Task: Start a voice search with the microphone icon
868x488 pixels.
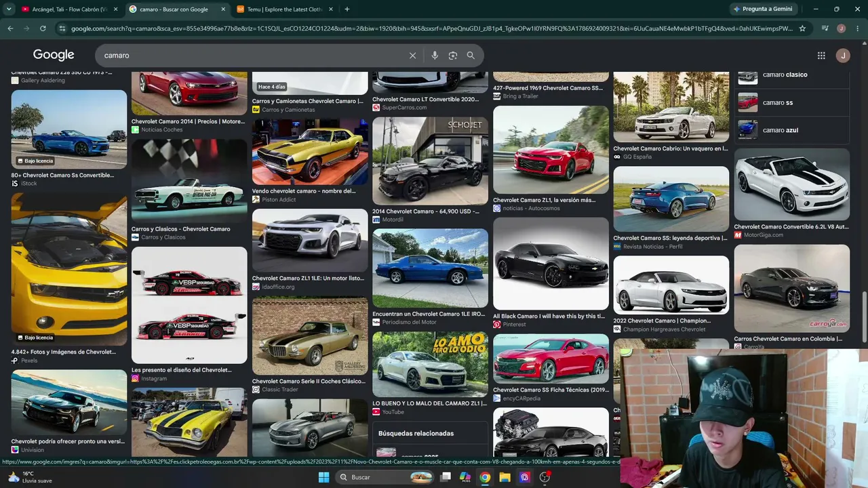Action: (435, 56)
